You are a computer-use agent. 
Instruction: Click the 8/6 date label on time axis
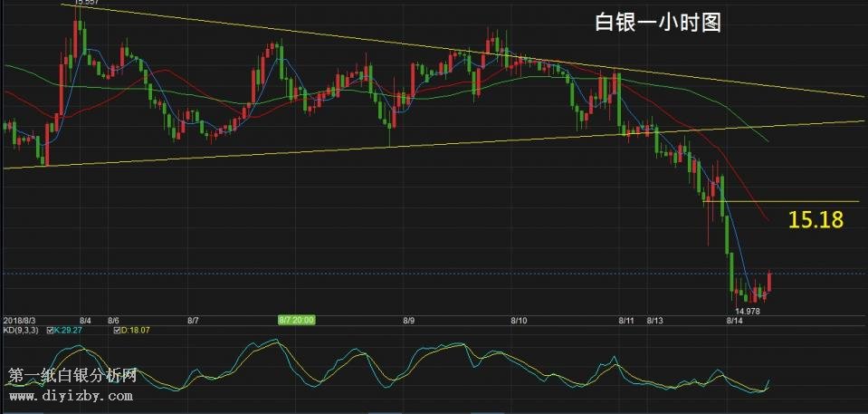click(x=113, y=321)
